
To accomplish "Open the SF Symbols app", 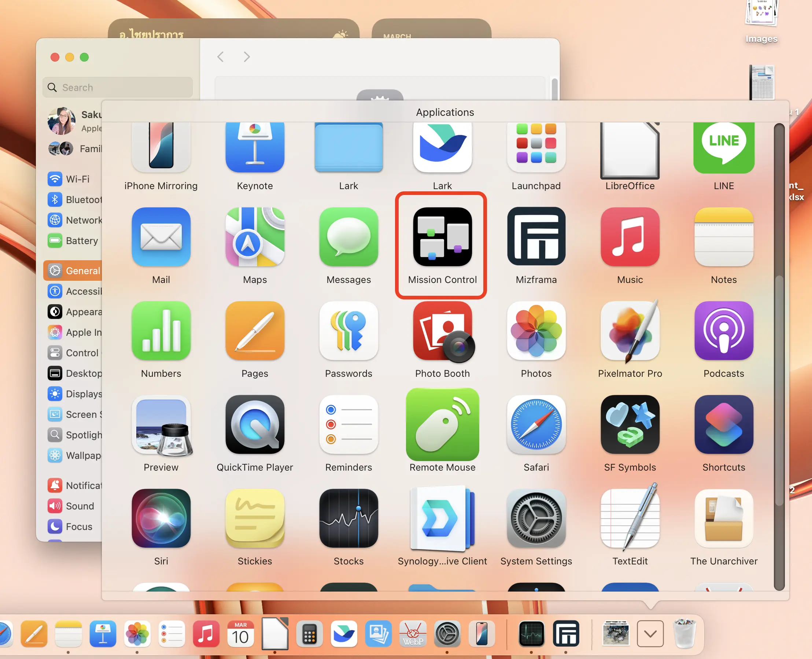I will 630,424.
